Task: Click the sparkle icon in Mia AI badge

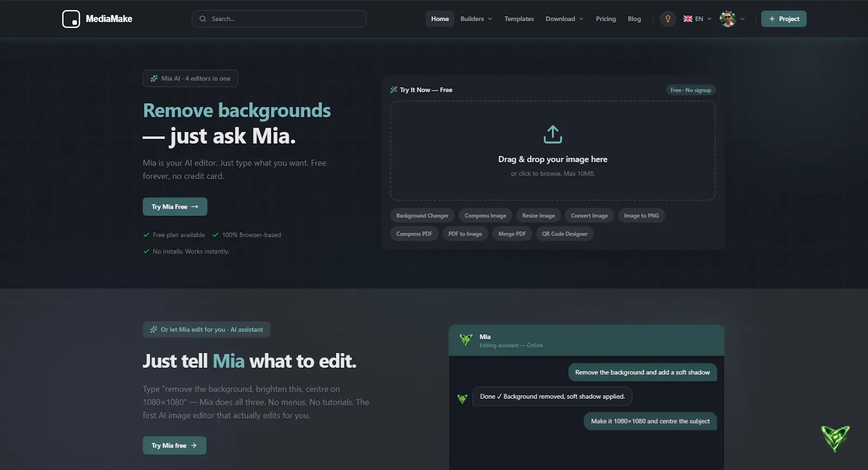Action: coord(154,79)
